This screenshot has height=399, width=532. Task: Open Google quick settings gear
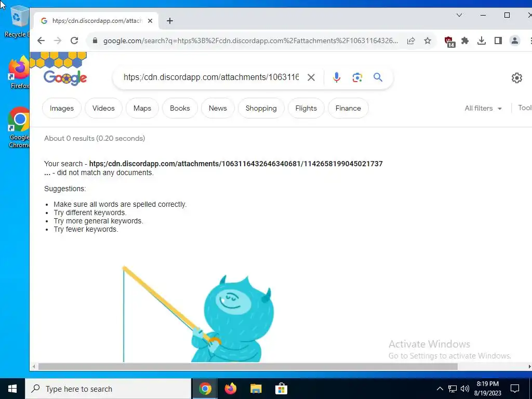[517, 78]
